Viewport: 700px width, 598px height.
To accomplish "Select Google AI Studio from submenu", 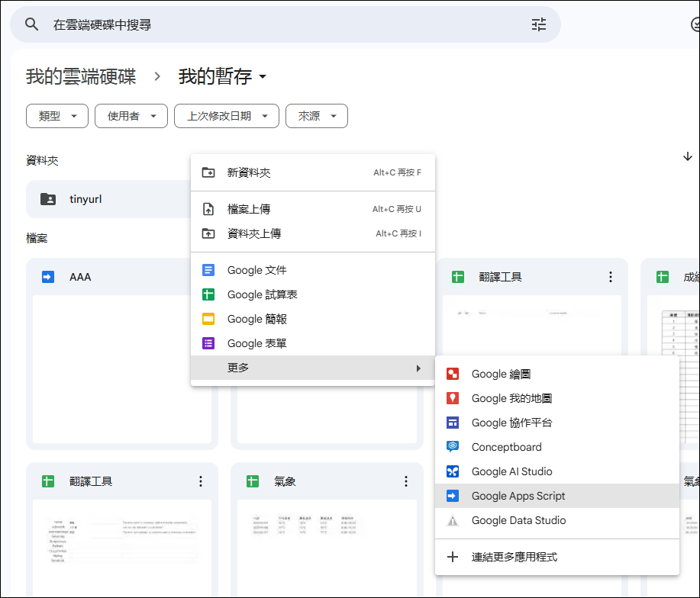I will point(557,471).
